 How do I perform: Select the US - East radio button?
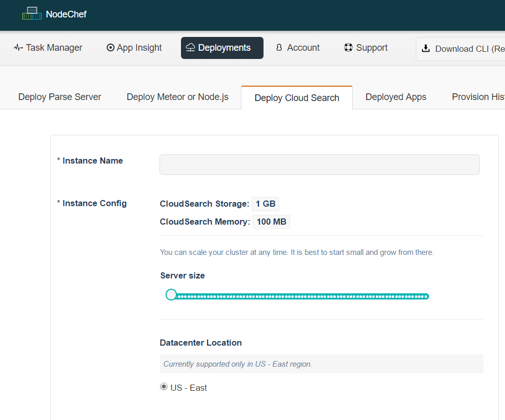[164, 387]
